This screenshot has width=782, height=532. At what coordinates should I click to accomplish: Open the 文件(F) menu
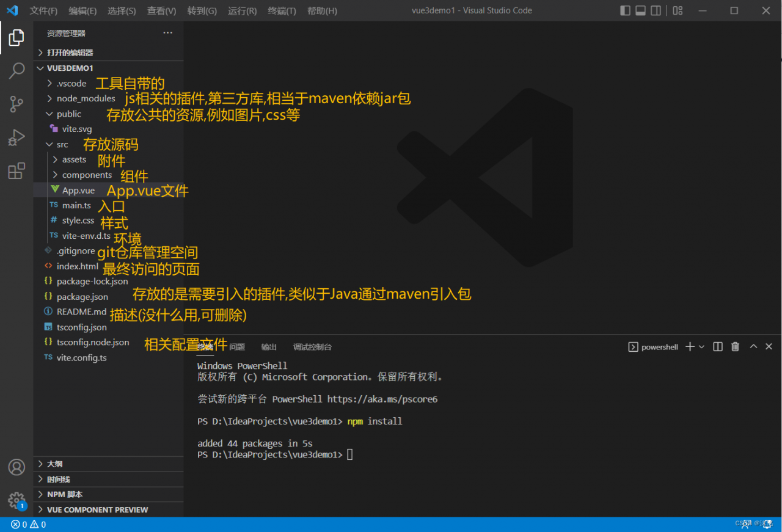(x=43, y=10)
